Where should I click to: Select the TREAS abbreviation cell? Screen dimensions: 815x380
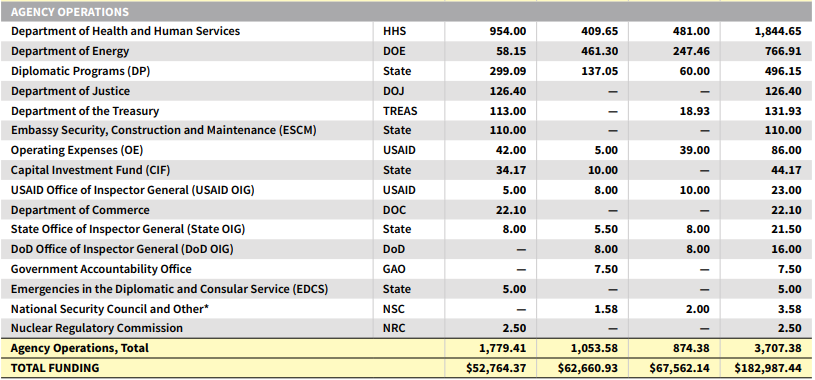point(400,111)
